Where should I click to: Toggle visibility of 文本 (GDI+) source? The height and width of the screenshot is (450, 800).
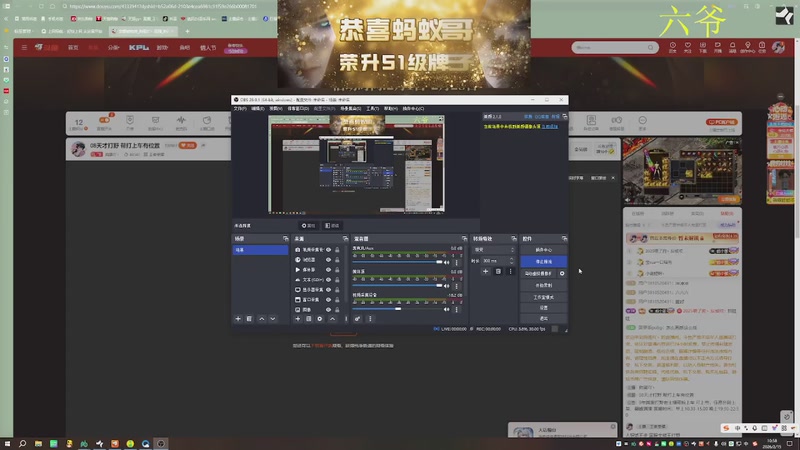[329, 280]
